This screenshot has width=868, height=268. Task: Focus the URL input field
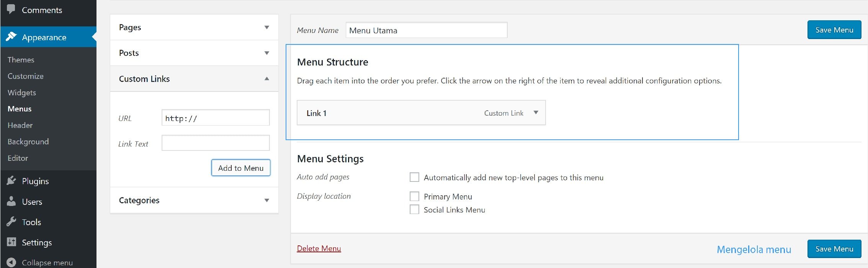click(x=216, y=118)
